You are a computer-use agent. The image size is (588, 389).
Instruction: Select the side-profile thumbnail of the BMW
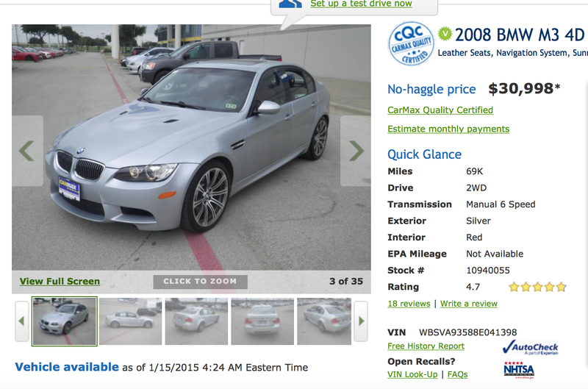click(131, 321)
